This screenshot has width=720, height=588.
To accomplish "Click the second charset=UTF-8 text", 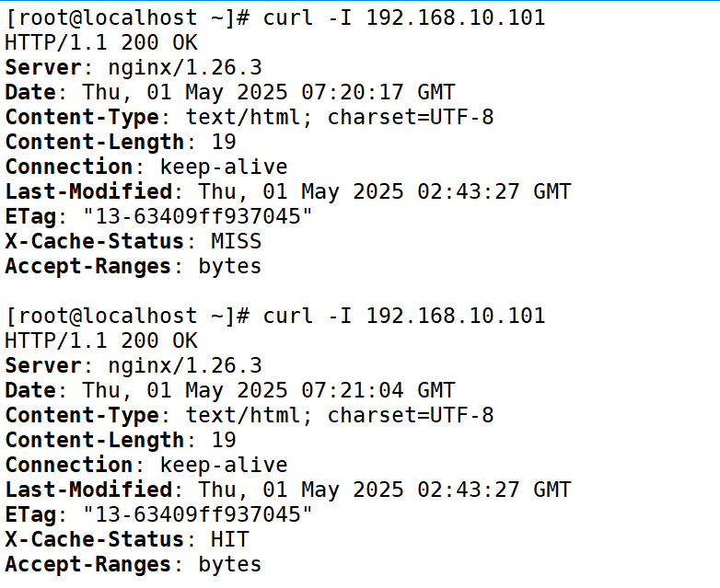I will point(411,415).
